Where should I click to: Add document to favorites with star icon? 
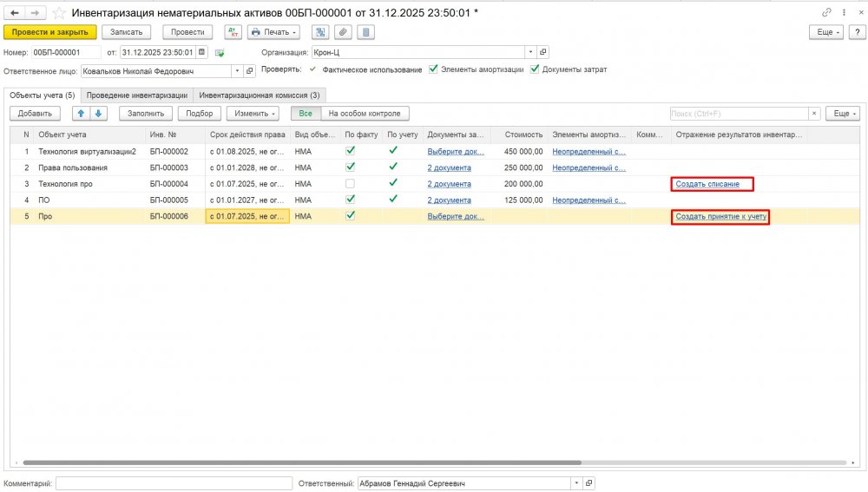point(58,12)
